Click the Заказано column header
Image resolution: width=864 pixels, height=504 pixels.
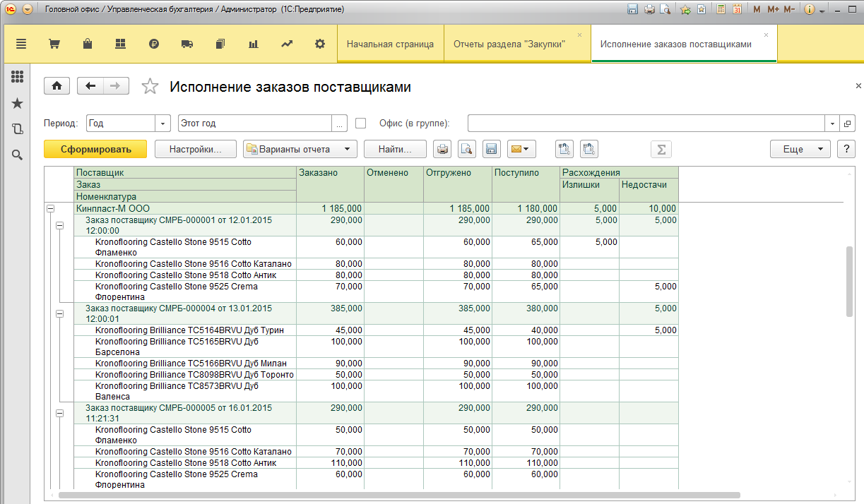(x=330, y=184)
